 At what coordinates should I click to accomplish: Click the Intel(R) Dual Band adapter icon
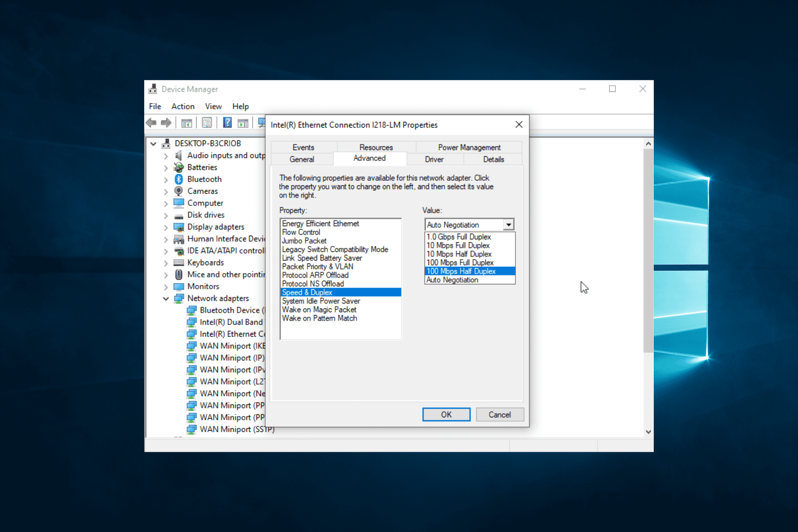191,322
